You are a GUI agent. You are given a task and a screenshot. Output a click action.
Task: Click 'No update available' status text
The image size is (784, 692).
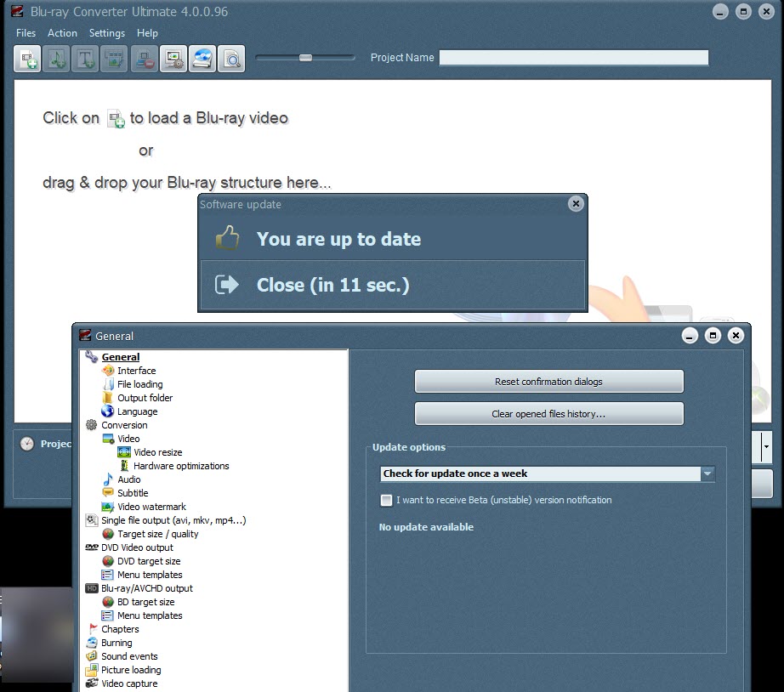(426, 527)
